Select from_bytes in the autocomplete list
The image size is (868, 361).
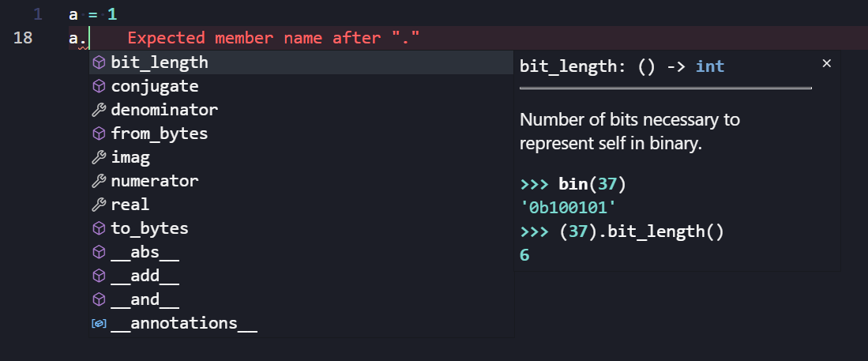click(x=160, y=133)
